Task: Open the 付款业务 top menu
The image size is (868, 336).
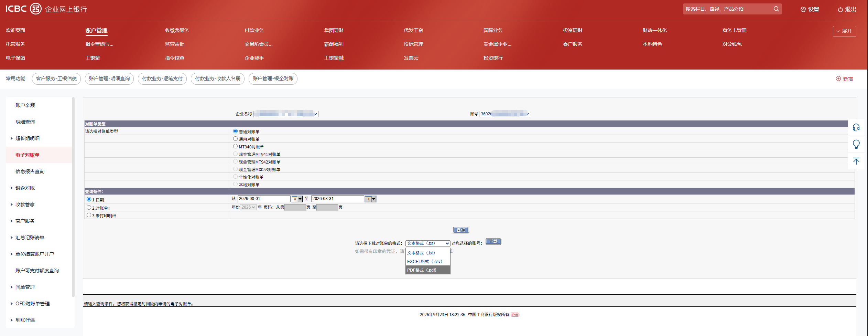Action: [x=254, y=30]
